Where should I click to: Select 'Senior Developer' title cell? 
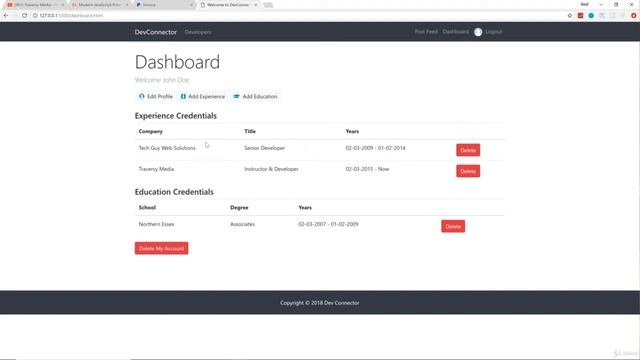(x=264, y=148)
